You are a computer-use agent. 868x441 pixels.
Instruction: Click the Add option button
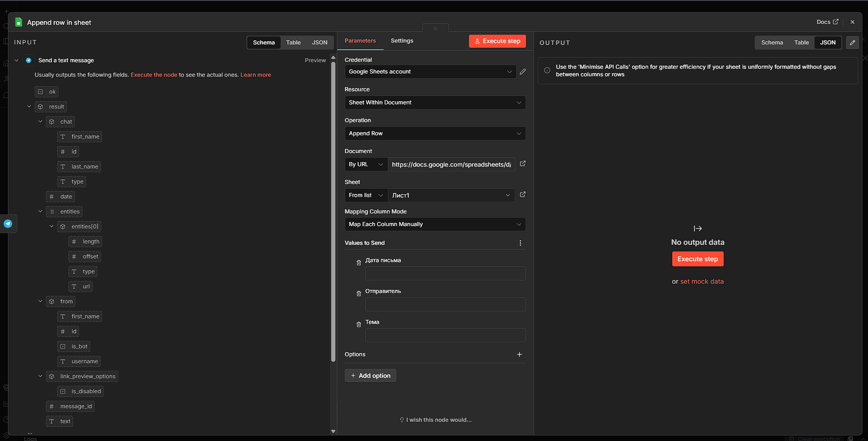pos(371,375)
